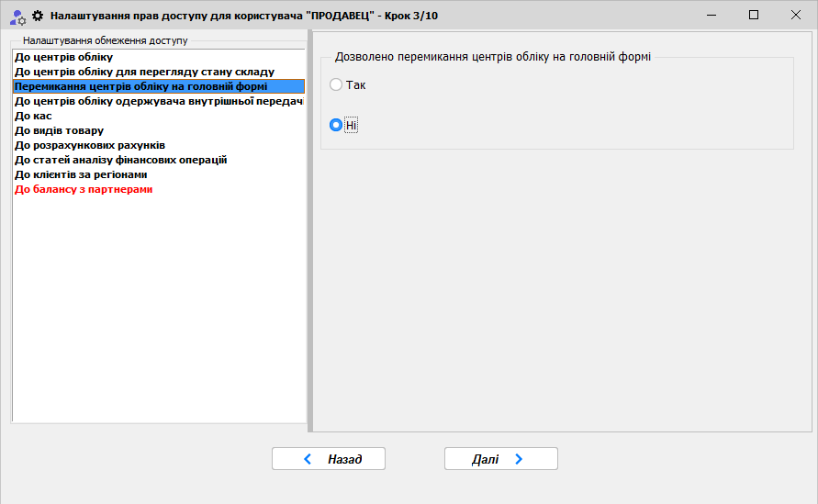Select 'До клієнтів за регіонами' item
818x504 pixels.
81,174
